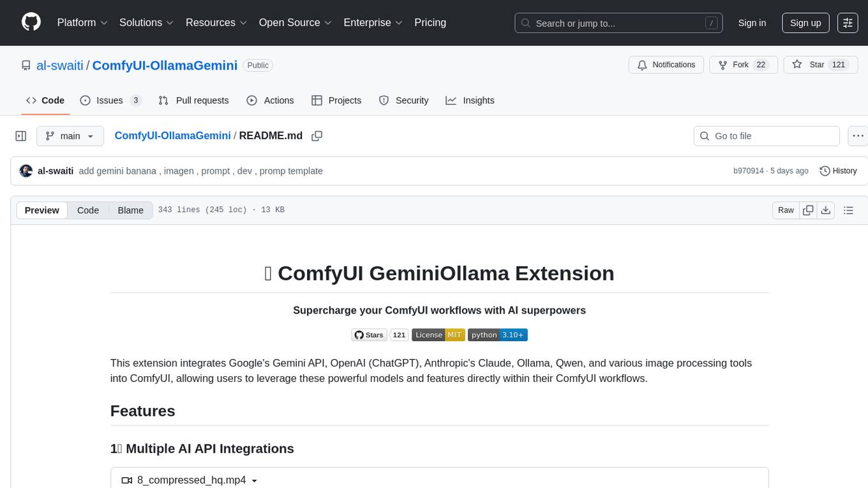Download the raw README file

tap(825, 210)
